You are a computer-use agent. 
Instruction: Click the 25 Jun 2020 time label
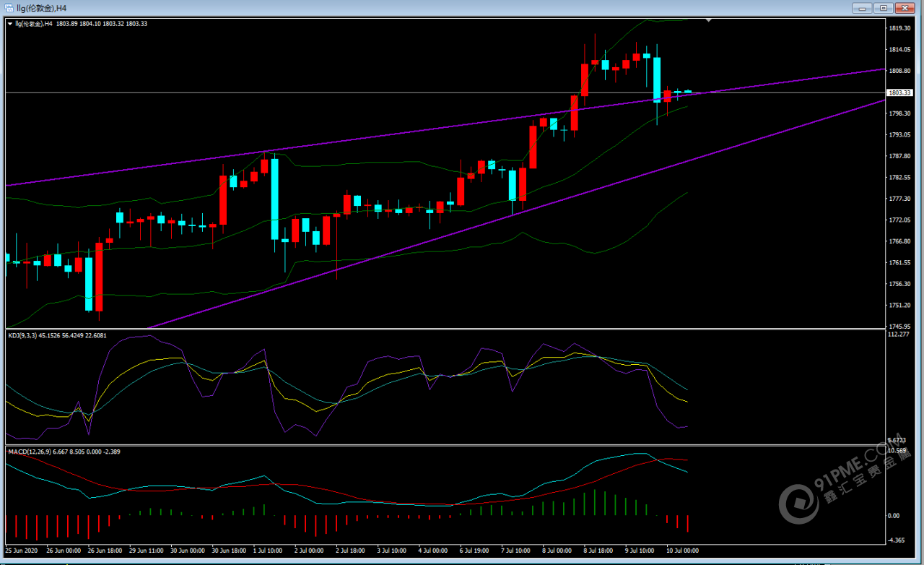(x=22, y=551)
